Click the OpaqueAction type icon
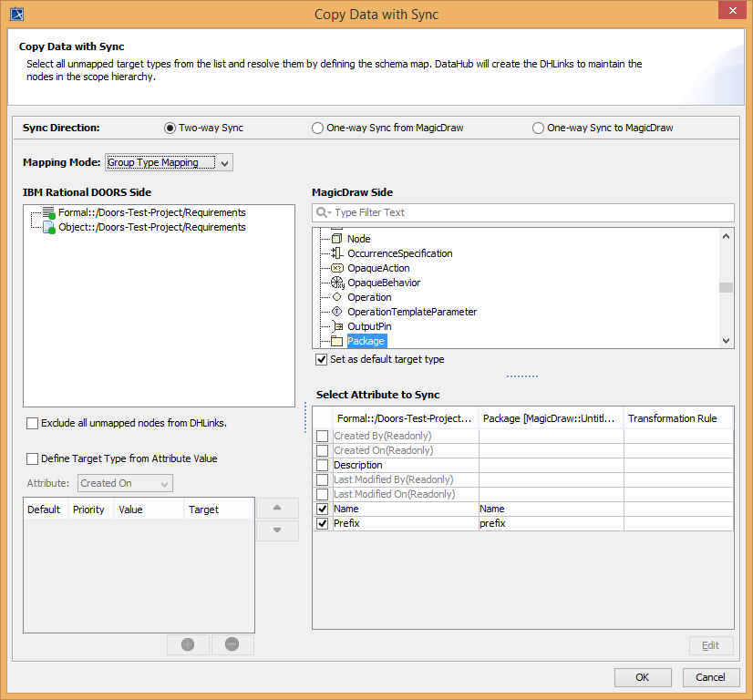 click(336, 268)
